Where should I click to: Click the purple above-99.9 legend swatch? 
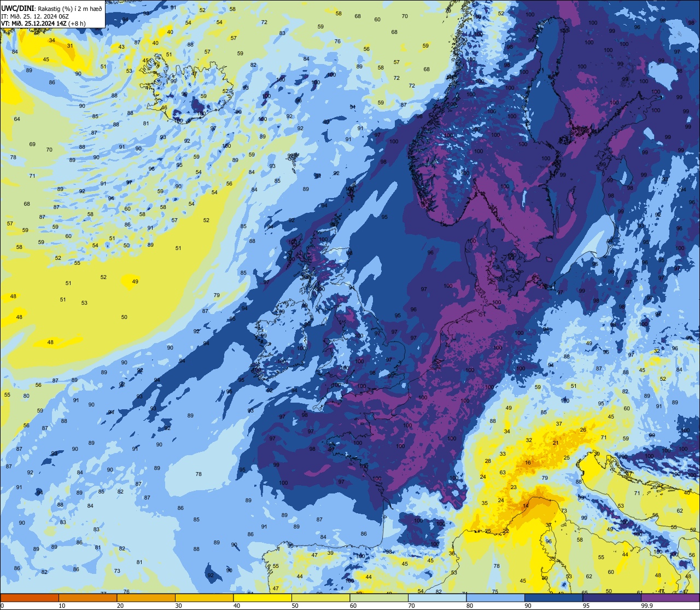(x=670, y=597)
